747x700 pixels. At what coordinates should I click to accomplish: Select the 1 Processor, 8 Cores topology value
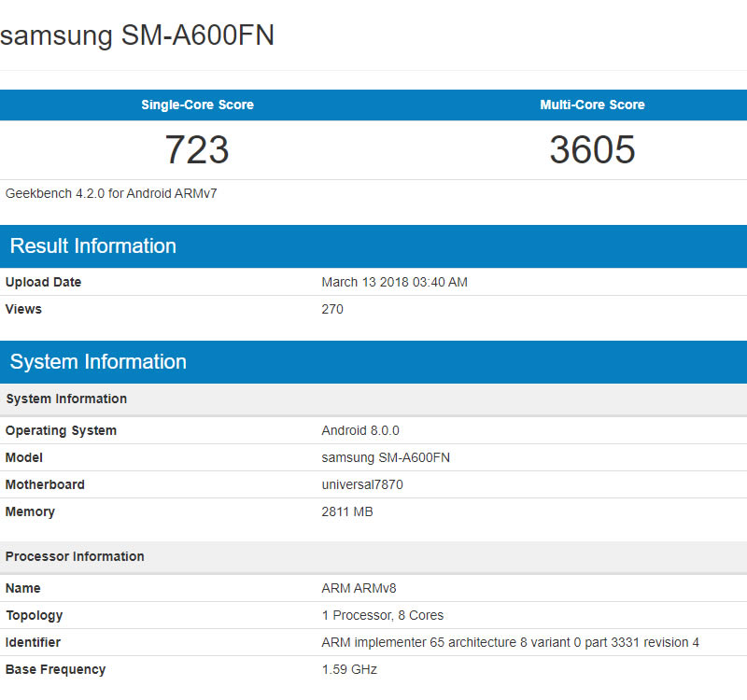383,615
